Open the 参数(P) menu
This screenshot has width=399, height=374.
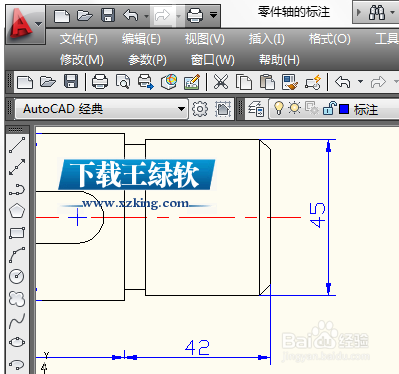point(147,60)
